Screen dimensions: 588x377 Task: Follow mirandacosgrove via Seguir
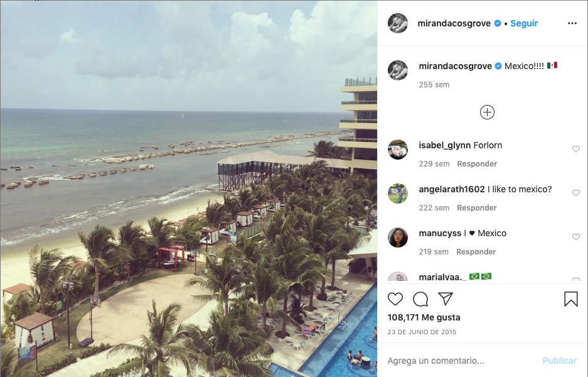(524, 23)
